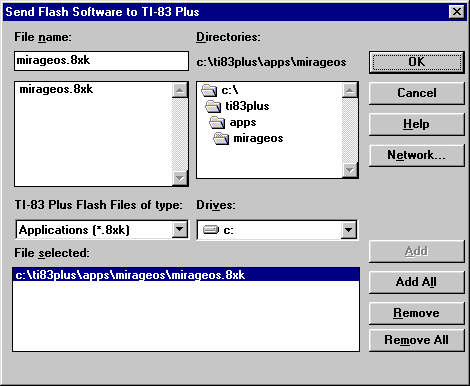Select the selected file path c:\ti83plus\apps\mirageos\mirageos.8xk
Image resolution: width=470 pixels, height=386 pixels.
(x=186, y=275)
